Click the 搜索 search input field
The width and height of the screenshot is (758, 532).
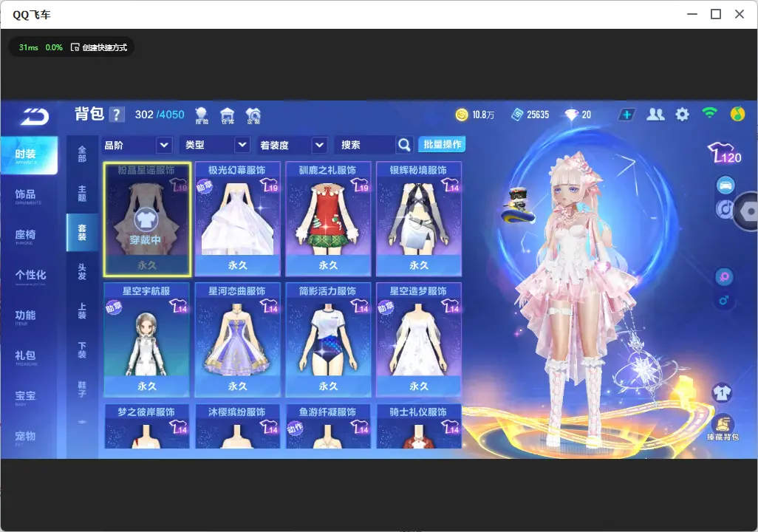tap(366, 145)
